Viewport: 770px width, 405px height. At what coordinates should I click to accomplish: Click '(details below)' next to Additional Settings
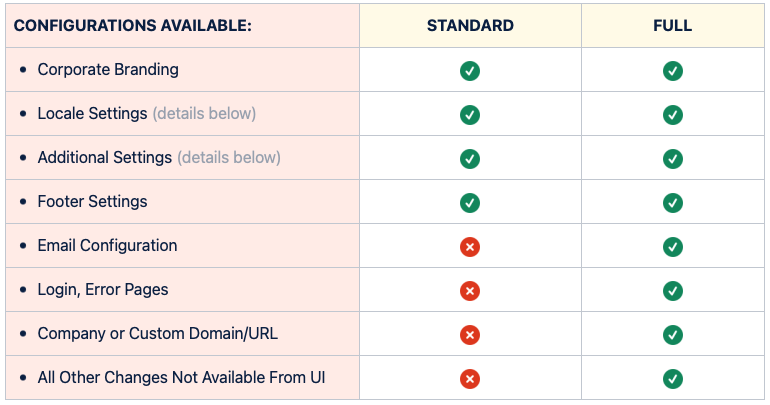tap(229, 158)
